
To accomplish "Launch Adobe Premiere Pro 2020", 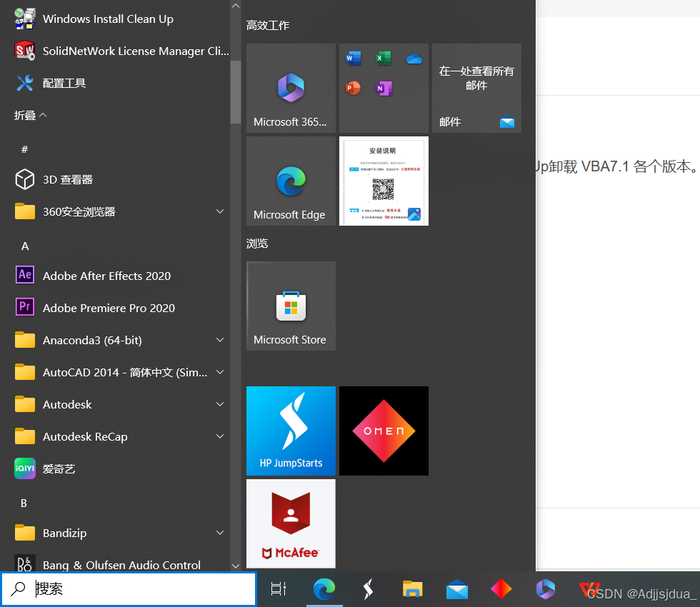I will (x=115, y=308).
